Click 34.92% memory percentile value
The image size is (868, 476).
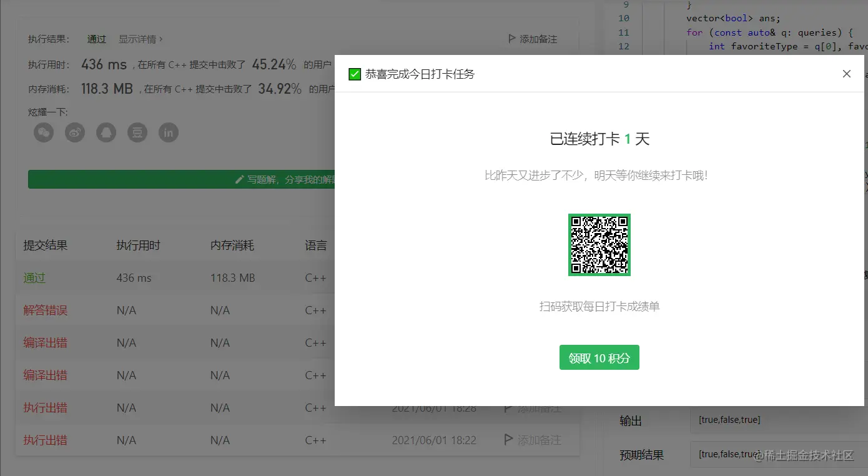point(280,89)
